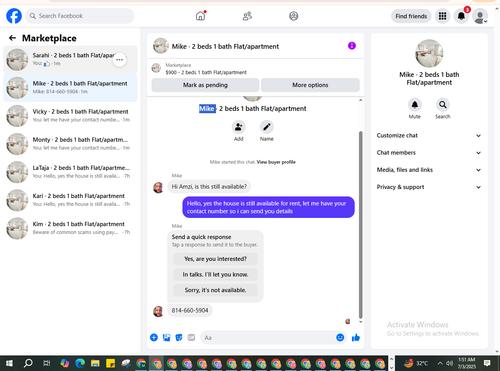Expand Media, files and links section
This screenshot has height=371, width=500.
(429, 170)
